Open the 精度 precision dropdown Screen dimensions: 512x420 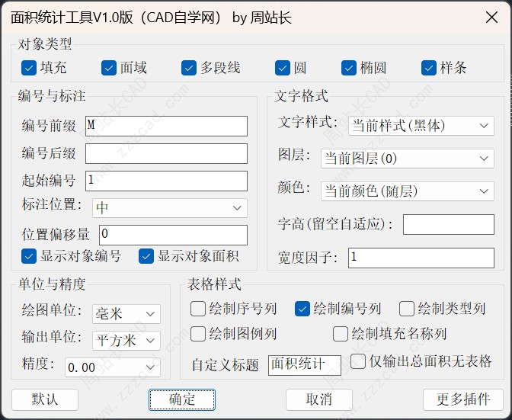coord(112,367)
